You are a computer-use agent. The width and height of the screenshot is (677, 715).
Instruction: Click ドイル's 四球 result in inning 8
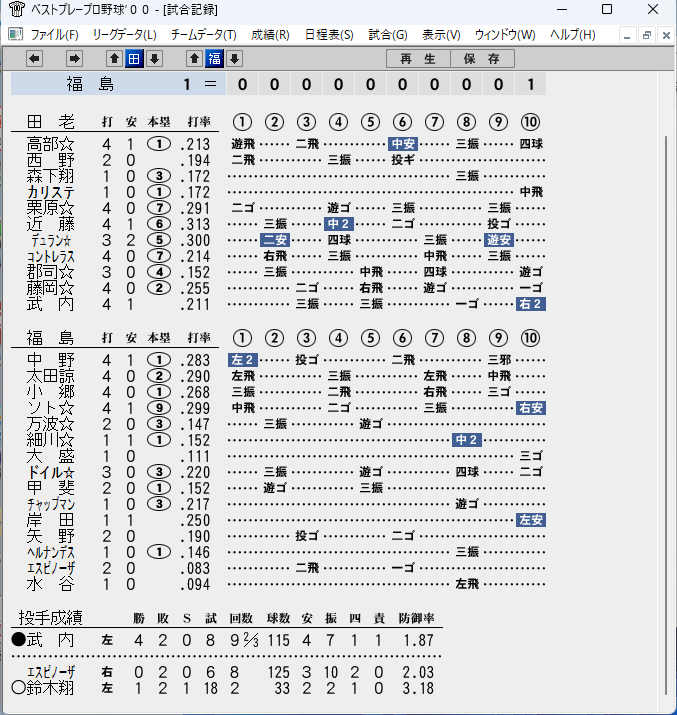coord(467,472)
